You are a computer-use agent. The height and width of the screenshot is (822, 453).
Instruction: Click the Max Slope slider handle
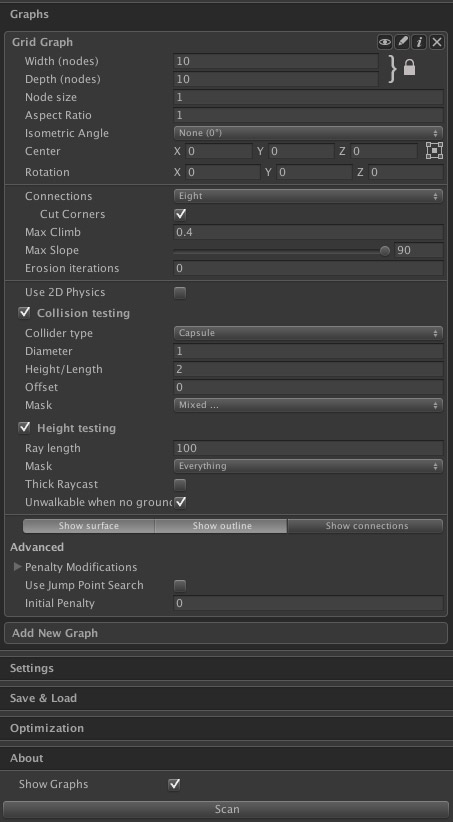pos(385,251)
